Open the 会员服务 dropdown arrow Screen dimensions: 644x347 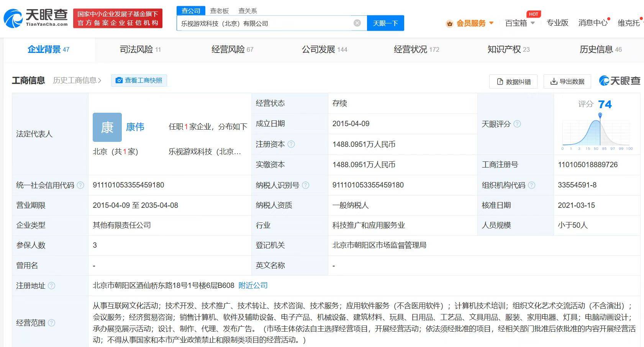(x=492, y=23)
